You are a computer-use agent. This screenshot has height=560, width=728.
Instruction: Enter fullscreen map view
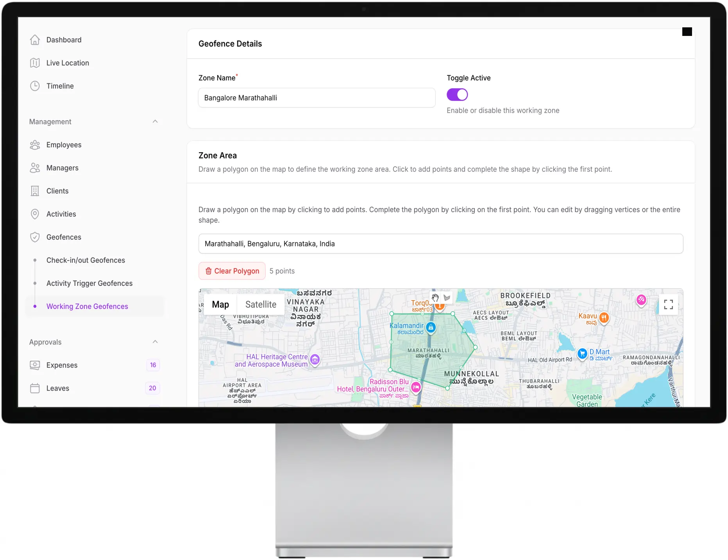click(x=668, y=304)
